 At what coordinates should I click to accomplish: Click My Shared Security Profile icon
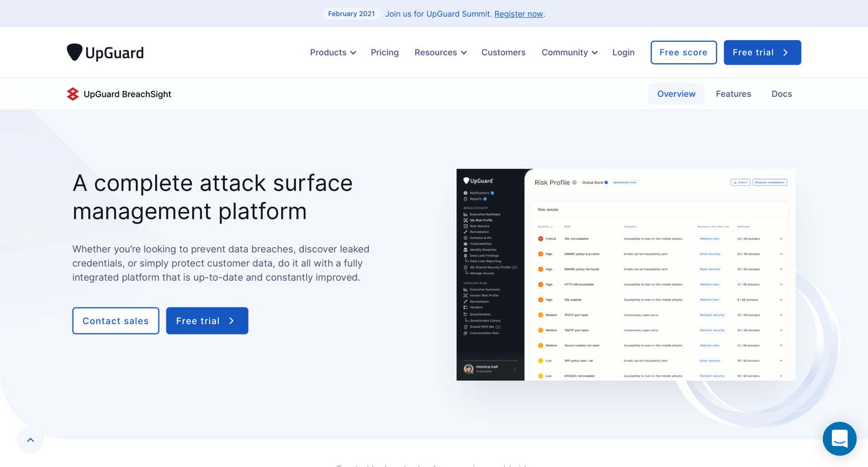[x=466, y=267]
